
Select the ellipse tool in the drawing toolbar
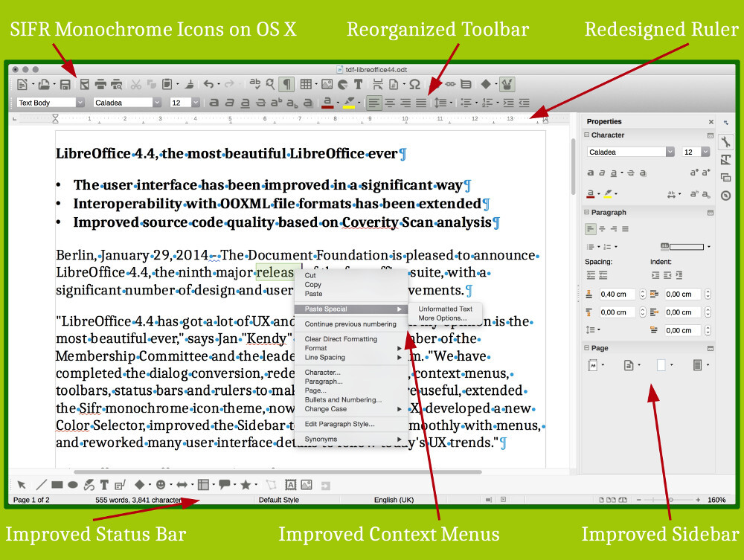[x=72, y=484]
